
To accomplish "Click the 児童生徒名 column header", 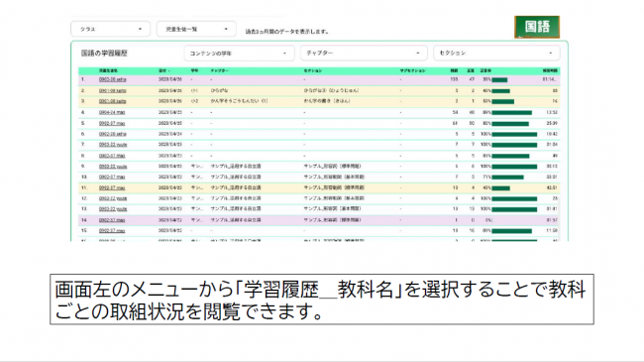I will coord(108,70).
